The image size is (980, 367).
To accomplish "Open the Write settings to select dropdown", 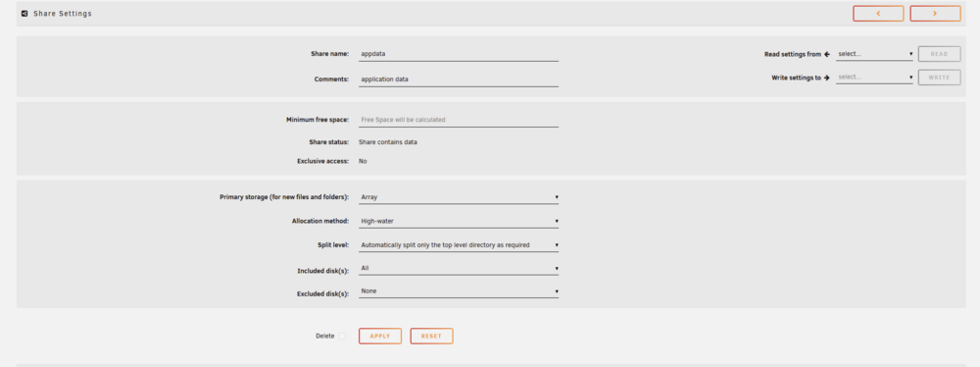I will 874,78.
